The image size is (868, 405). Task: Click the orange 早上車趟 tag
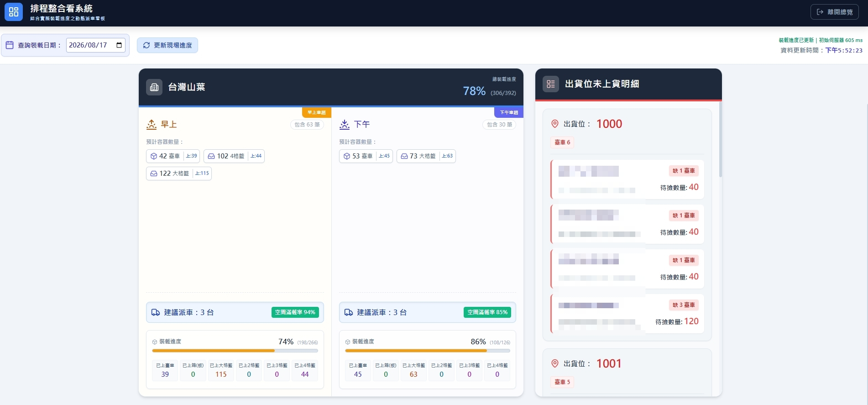coord(317,112)
